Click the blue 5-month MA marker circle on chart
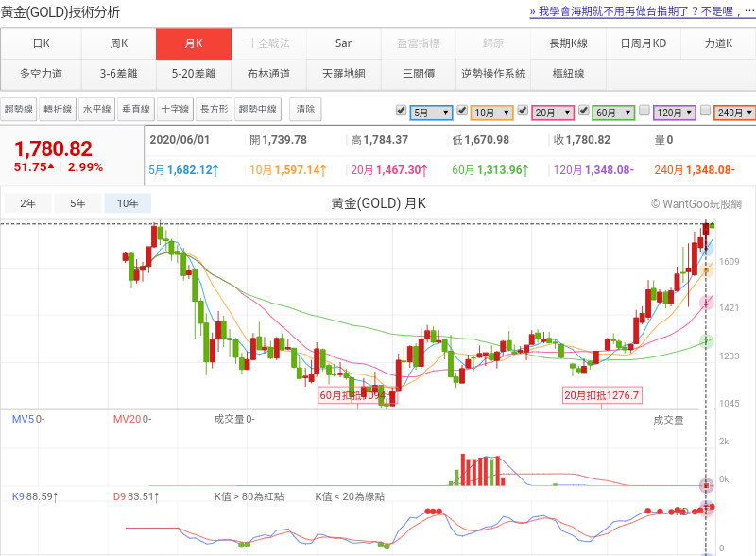Image resolution: width=756 pixels, height=556 pixels. 706,248
